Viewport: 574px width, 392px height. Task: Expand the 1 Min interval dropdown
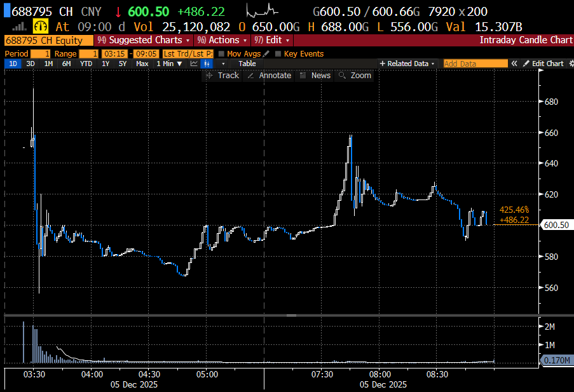click(x=170, y=64)
